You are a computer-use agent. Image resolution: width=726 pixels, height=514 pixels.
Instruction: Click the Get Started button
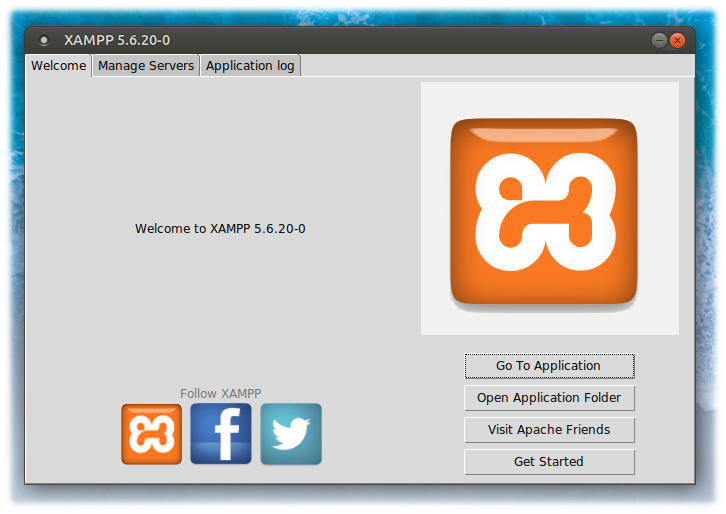549,462
